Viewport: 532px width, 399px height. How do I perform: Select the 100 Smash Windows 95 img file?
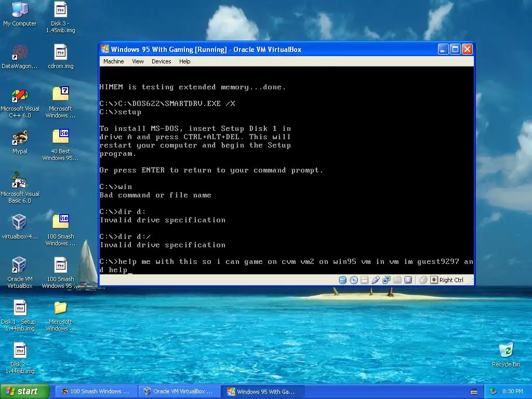(60, 273)
